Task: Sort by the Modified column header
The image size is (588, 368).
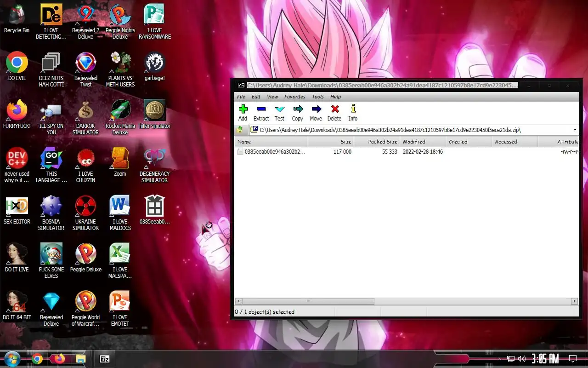Action: click(423, 142)
